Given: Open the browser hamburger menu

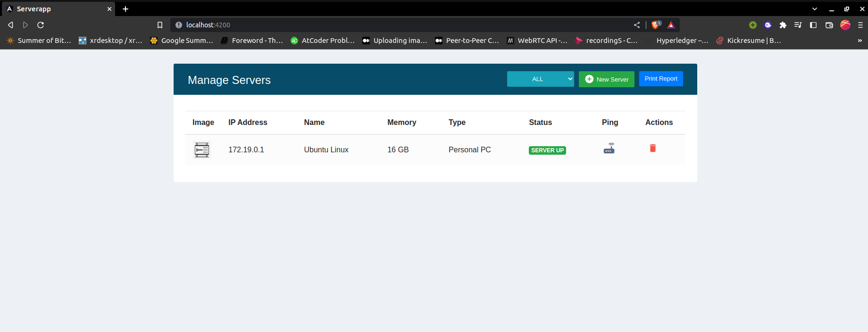Looking at the screenshot, I should pyautogui.click(x=860, y=25).
